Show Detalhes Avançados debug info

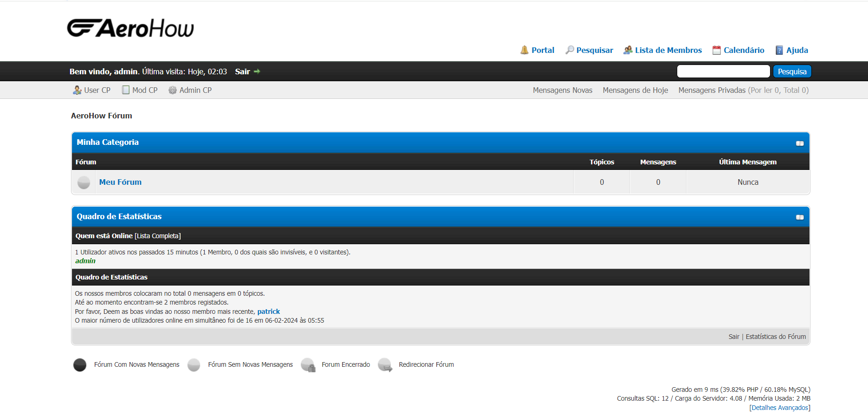779,408
